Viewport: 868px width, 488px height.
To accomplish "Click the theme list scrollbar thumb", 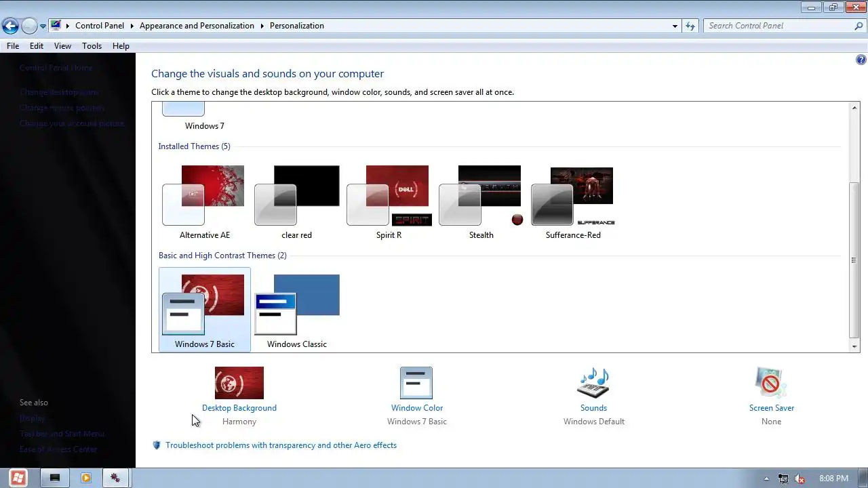I will (854, 260).
